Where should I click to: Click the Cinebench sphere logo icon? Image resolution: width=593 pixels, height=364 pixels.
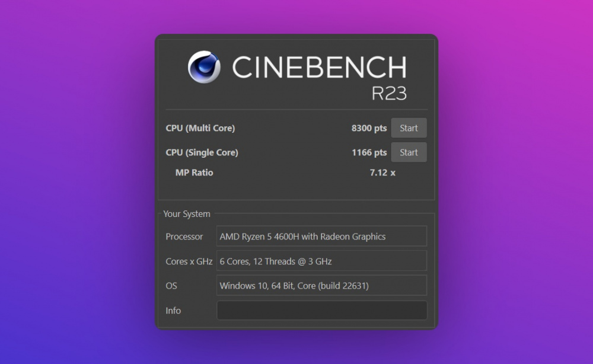click(204, 67)
